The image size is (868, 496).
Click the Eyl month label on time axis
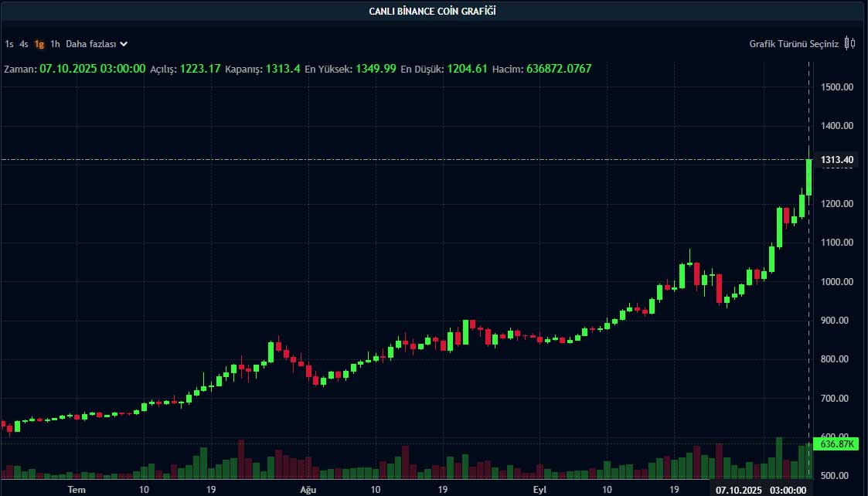[x=539, y=490]
